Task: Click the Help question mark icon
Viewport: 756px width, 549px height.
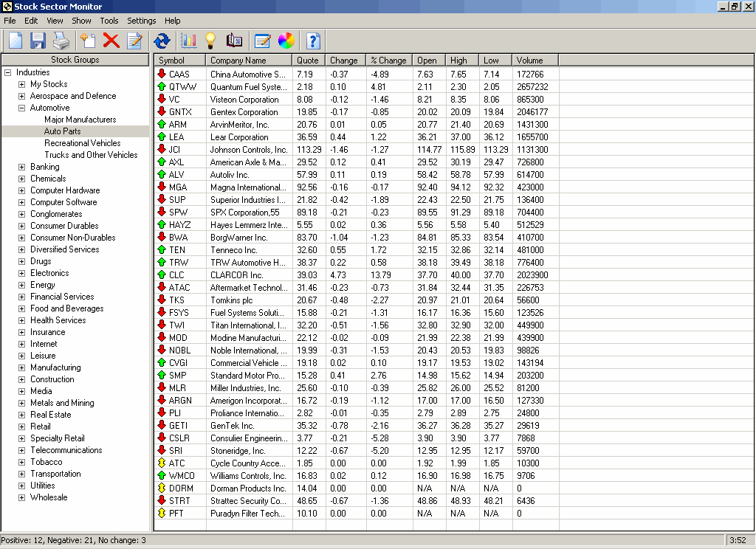Action: tap(313, 41)
